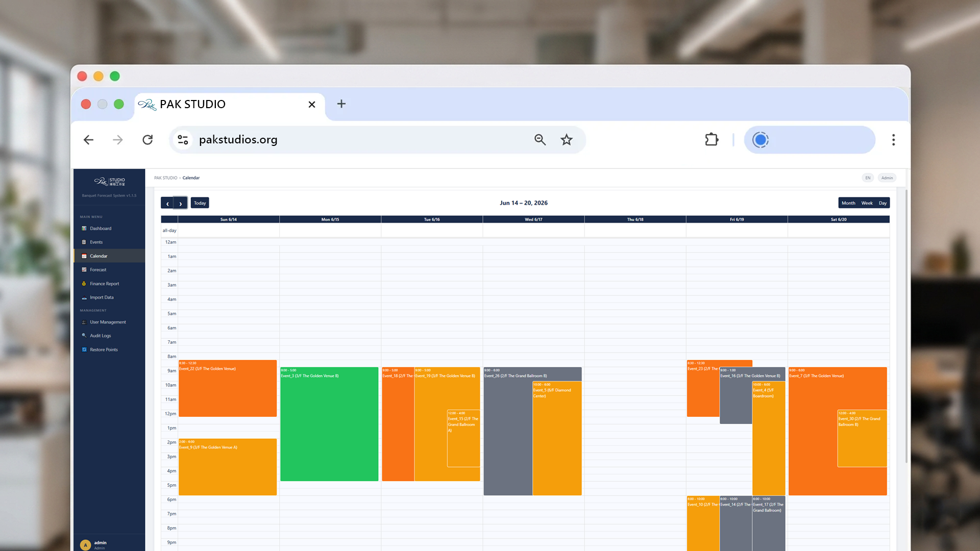Click the browser forward arrow
Screen dimensions: 980x551
(118, 140)
